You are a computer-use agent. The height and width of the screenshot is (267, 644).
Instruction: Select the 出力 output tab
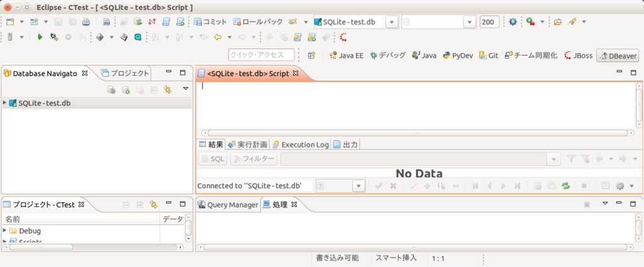click(x=346, y=144)
